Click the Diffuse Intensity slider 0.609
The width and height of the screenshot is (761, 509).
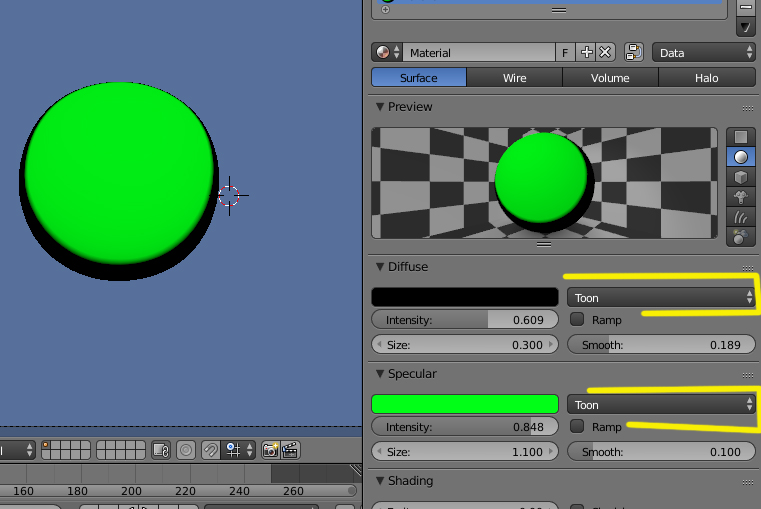coord(465,320)
